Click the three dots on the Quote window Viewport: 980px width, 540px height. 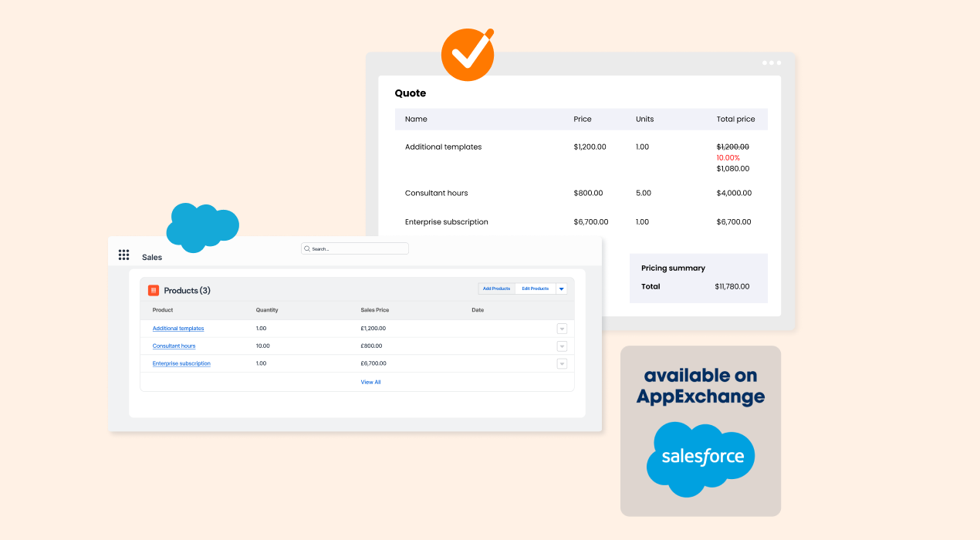pyautogui.click(x=772, y=62)
